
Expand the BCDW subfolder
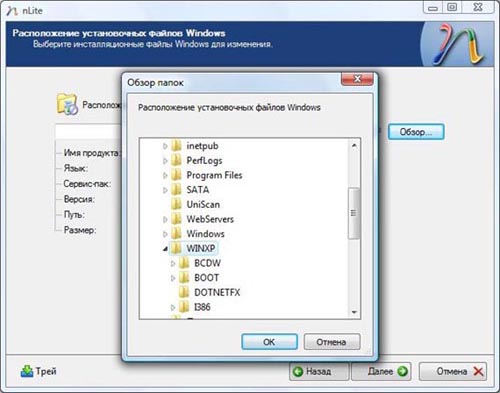click(x=173, y=263)
